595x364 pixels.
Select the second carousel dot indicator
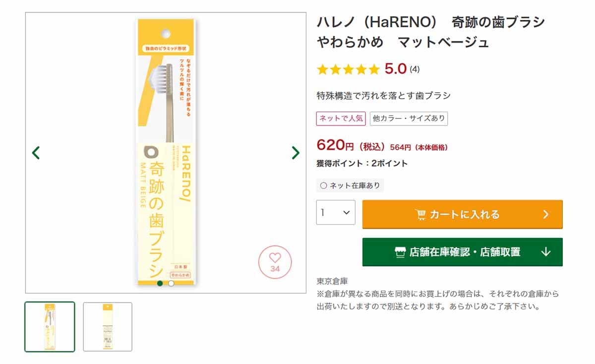pos(171,283)
